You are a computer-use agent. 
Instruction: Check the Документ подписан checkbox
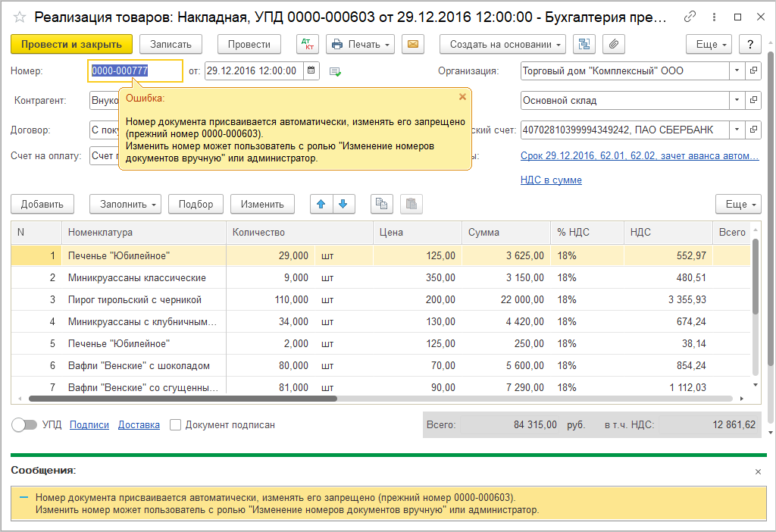point(175,424)
